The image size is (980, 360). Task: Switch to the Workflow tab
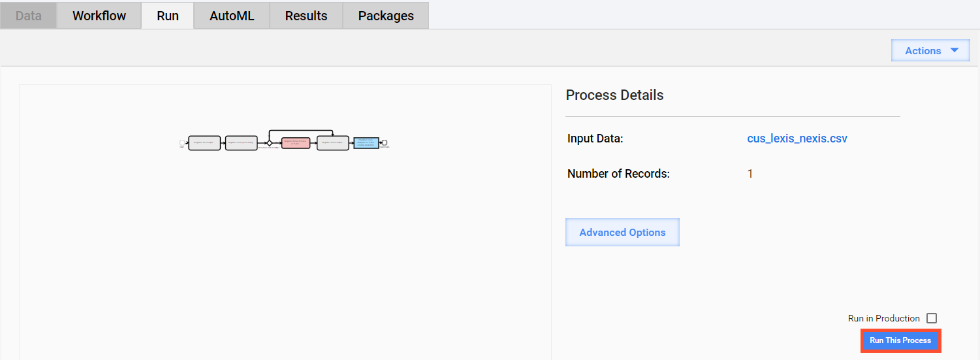(99, 16)
